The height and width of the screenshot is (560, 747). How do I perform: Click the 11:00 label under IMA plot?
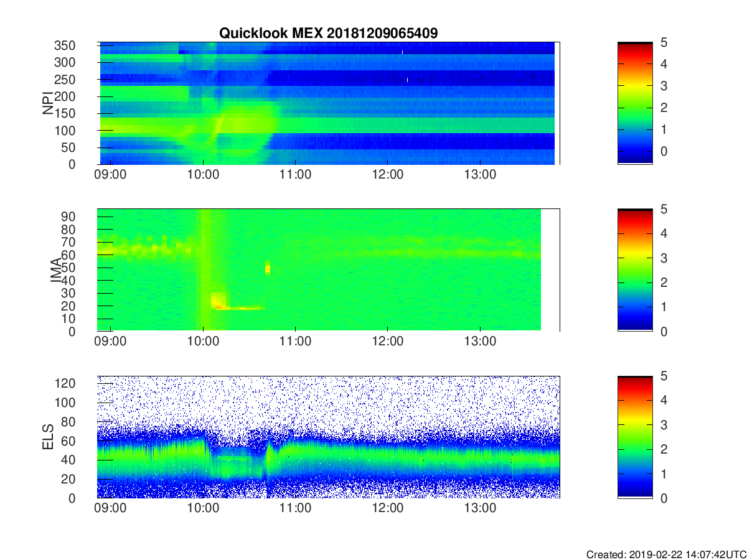coord(295,342)
